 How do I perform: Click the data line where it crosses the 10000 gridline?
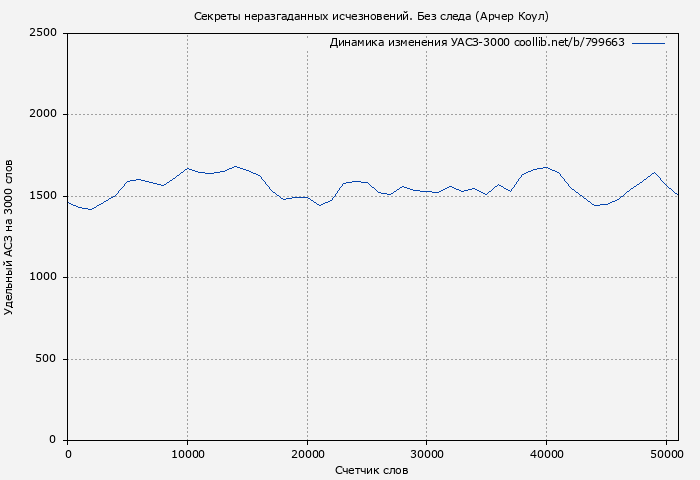click(x=187, y=168)
